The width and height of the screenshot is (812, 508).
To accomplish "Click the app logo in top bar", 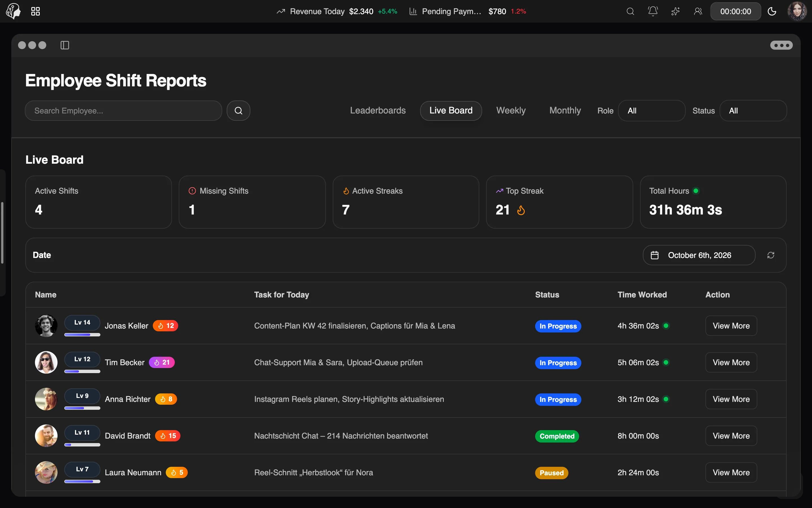I will point(14,11).
